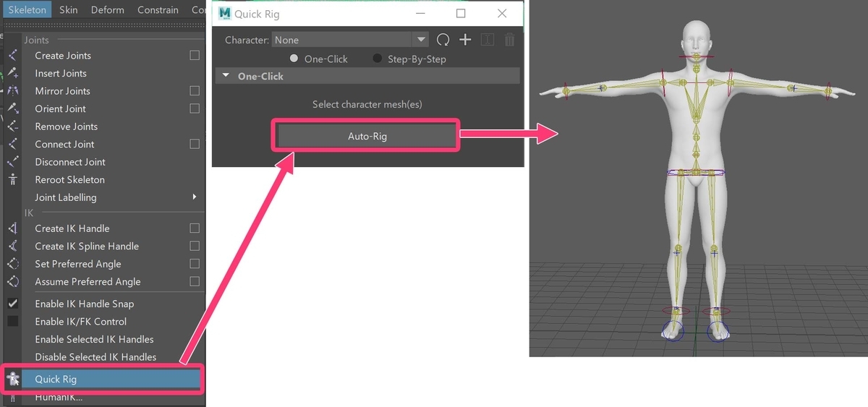Expand the Joint Labelling submenu
868x407 pixels.
pos(194,197)
